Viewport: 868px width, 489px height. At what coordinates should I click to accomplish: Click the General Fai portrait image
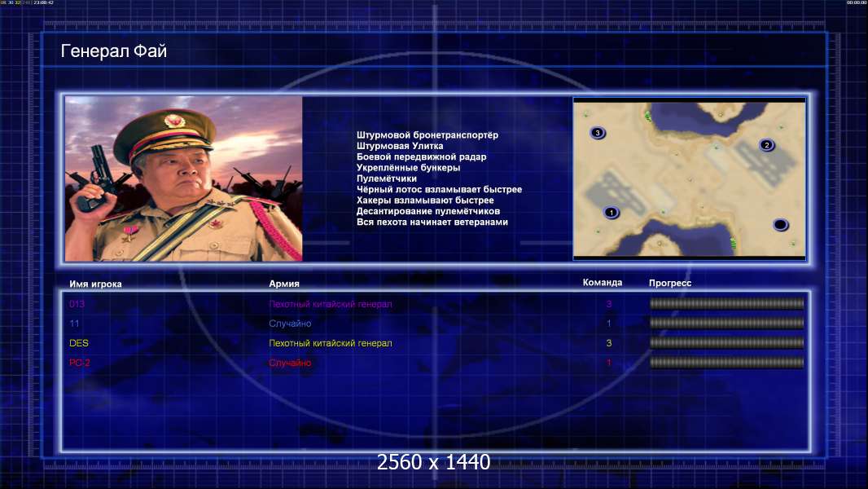click(x=184, y=178)
